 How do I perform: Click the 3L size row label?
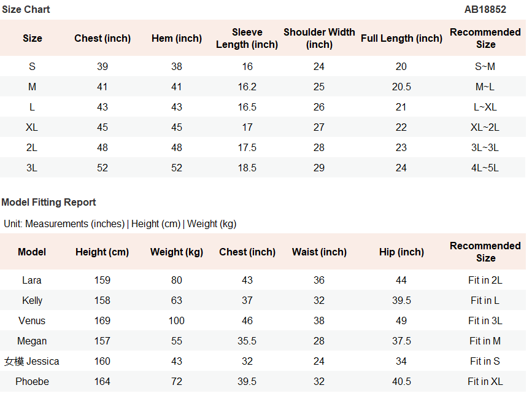32,168
